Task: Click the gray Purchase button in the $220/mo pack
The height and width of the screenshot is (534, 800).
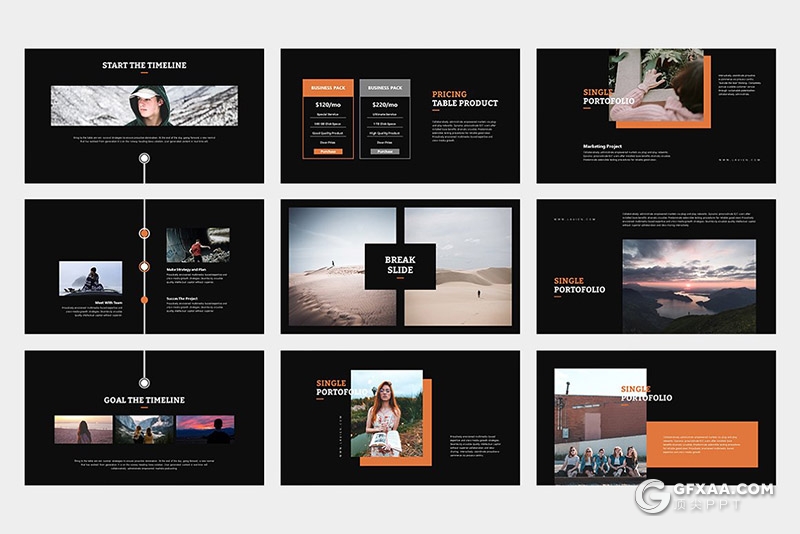Action: (x=385, y=151)
